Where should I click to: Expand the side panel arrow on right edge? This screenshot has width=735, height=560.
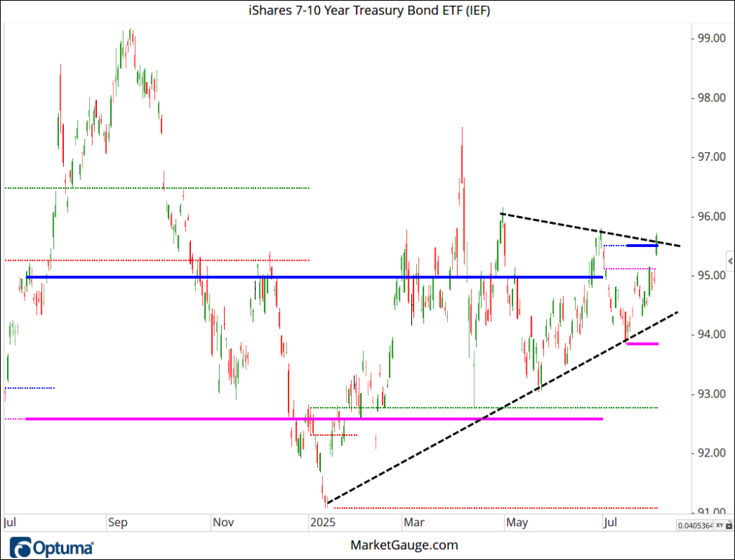729,260
